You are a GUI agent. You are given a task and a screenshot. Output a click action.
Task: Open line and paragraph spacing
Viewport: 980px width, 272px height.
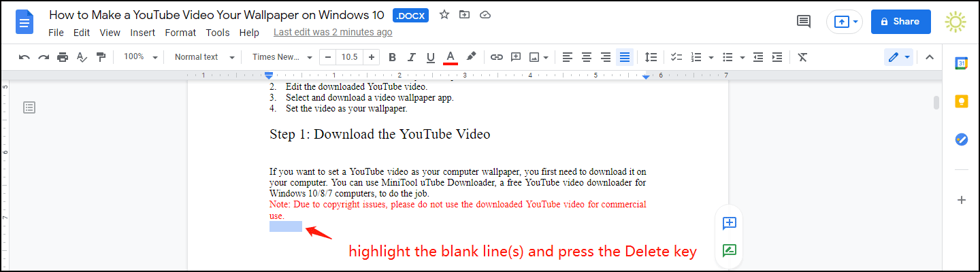[x=651, y=57]
